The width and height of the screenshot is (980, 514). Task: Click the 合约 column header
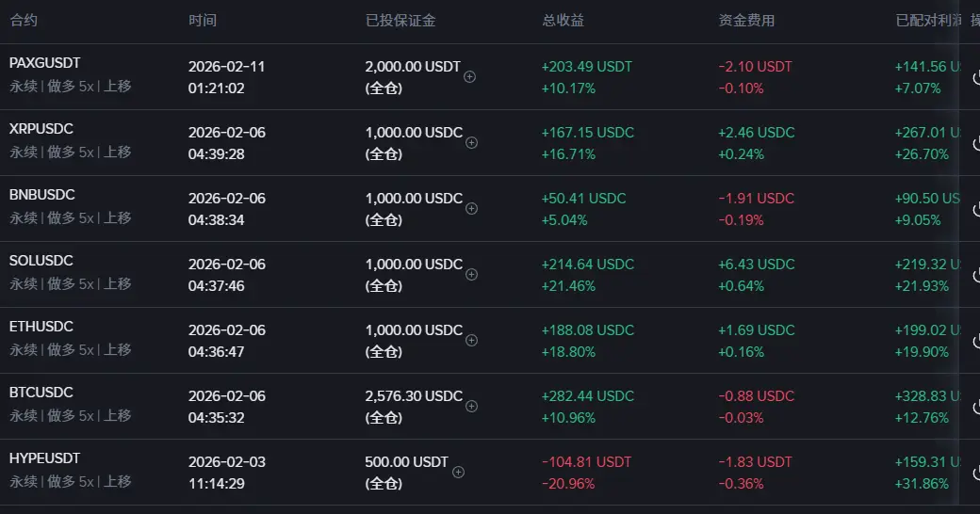[x=24, y=20]
